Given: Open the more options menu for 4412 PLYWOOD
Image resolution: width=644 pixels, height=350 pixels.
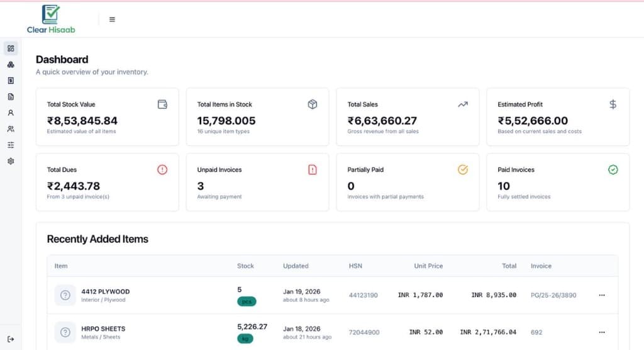Looking at the screenshot, I should (x=602, y=295).
